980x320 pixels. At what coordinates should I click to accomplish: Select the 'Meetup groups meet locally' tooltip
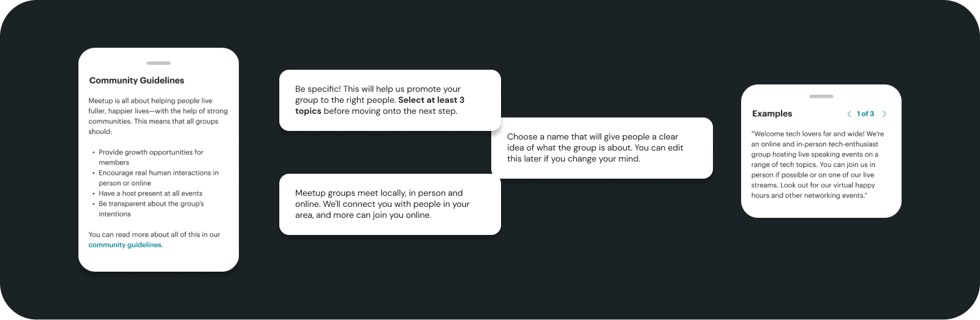coord(390,204)
